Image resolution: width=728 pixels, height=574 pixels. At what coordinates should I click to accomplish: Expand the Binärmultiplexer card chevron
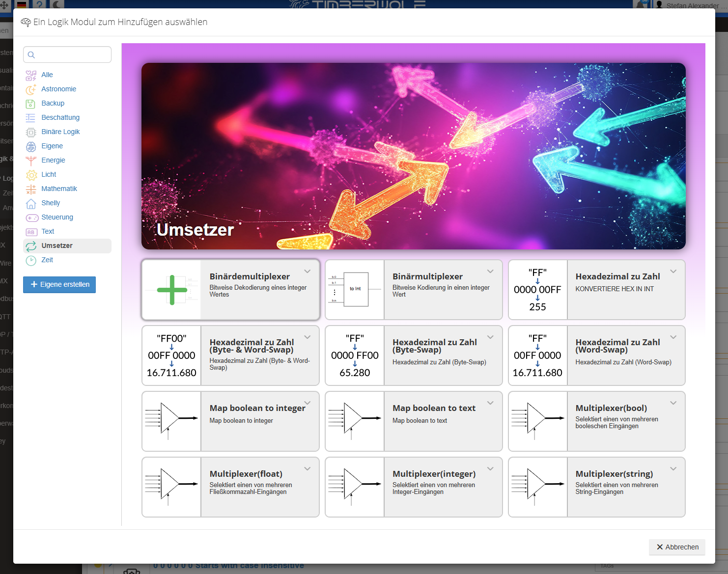[x=490, y=272]
